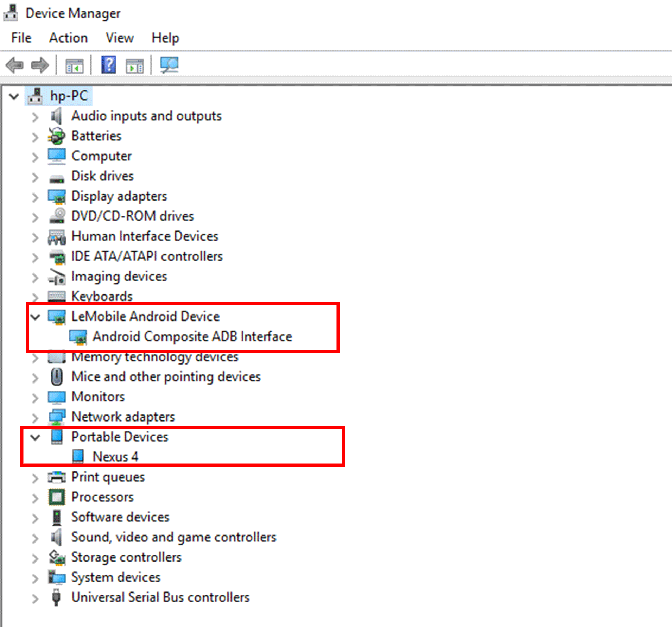Collapse the Portable Devices node
Screen dimensions: 672x627
35,437
